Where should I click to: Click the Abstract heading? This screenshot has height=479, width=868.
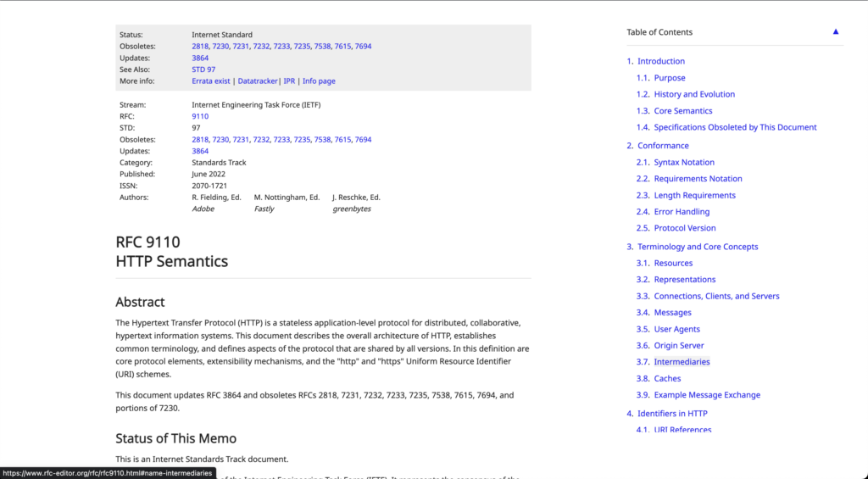[x=140, y=302]
